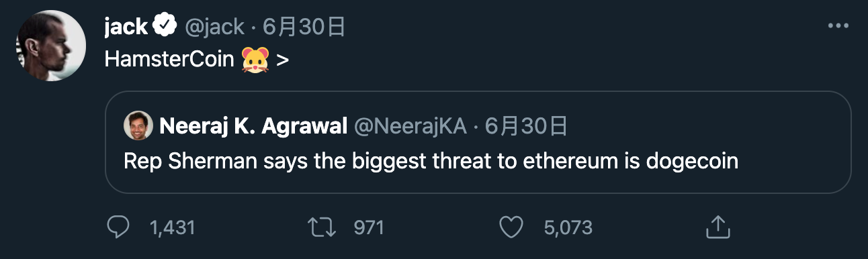The image size is (868, 259).
Task: Click the 971 retweets count
Action: pos(369,227)
